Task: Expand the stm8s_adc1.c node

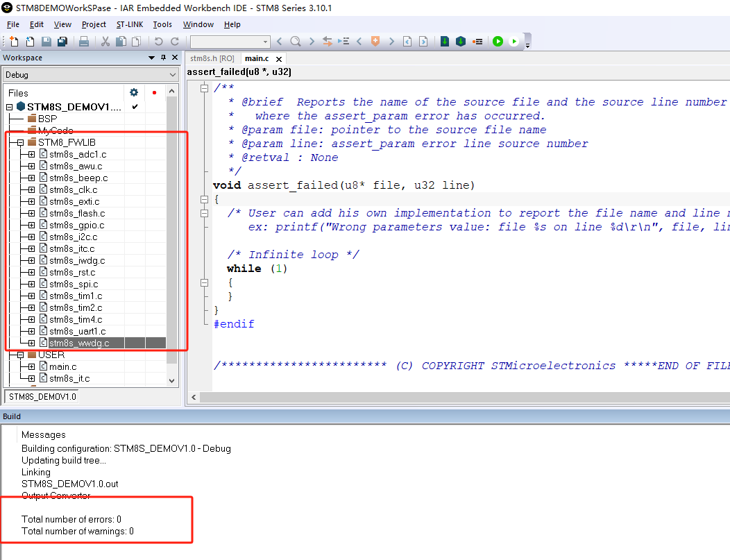Action: 31,155
